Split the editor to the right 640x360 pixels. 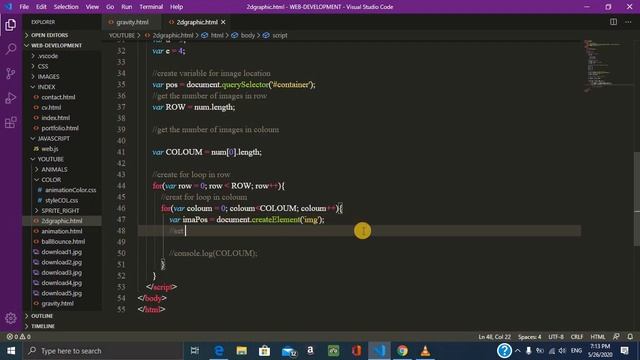pos(613,22)
